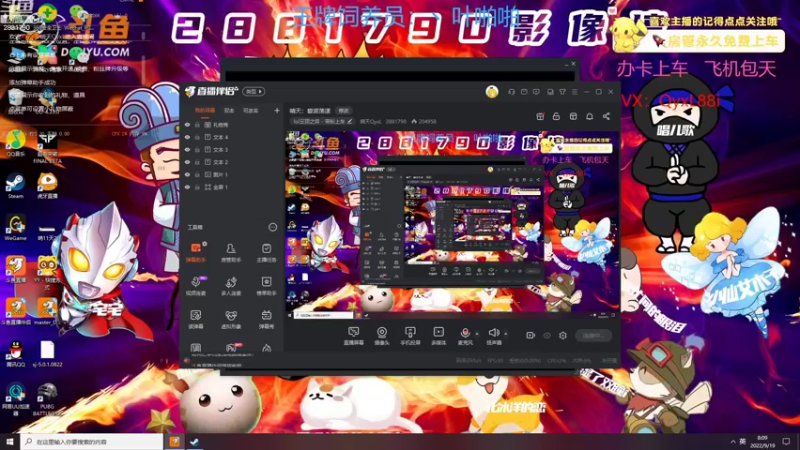Hide the 文本 4 layer
Image resolution: width=800 pixels, height=450 pixels.
tap(187, 137)
